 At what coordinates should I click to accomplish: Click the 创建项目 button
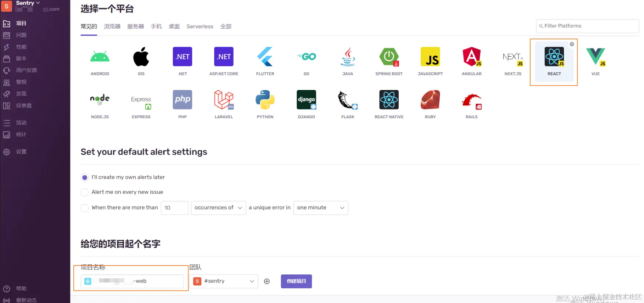coord(296,281)
